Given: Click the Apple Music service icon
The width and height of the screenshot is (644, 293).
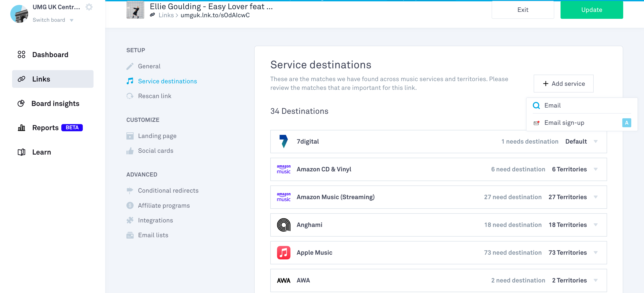Looking at the screenshot, I should click(284, 252).
